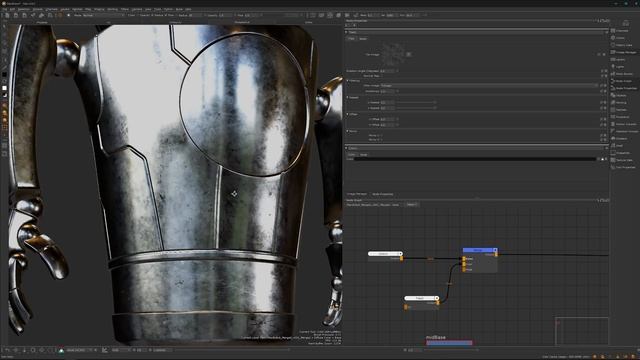
Task: Open the Colors palette from the right sidebar
Action: 620,38
